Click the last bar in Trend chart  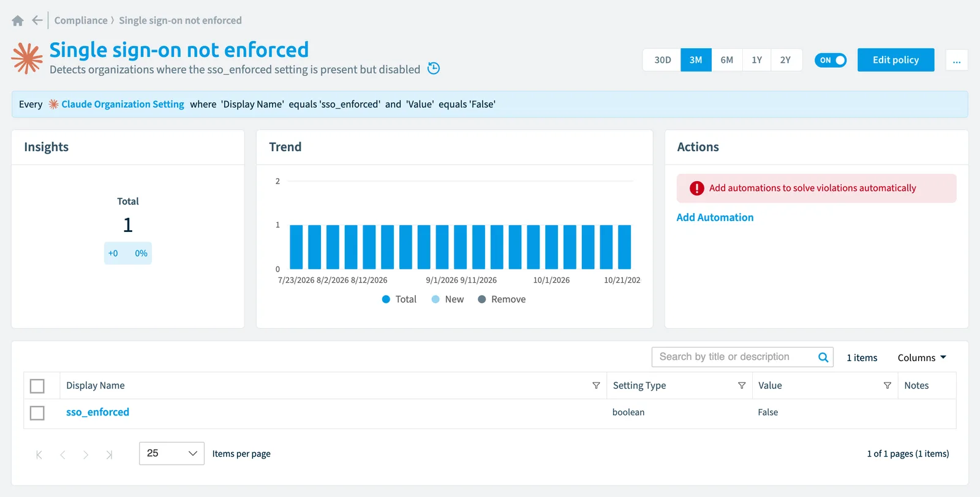(624, 247)
